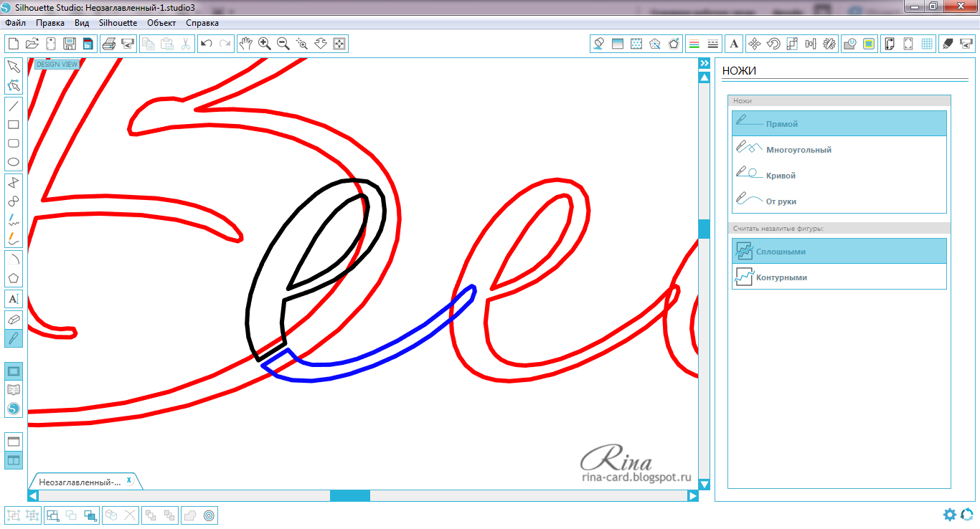Open the Library book icon
Image resolution: width=980 pixels, height=529 pixels.
pos(13,390)
